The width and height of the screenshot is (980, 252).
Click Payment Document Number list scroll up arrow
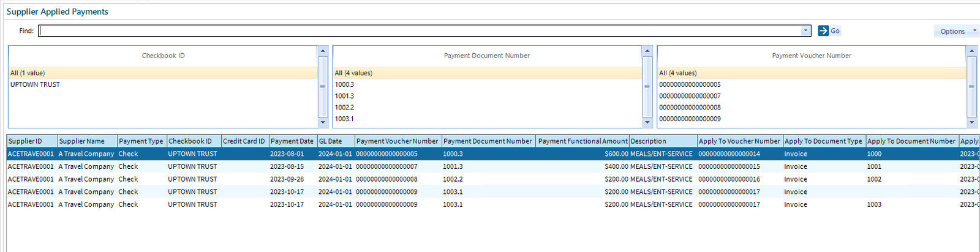point(647,51)
